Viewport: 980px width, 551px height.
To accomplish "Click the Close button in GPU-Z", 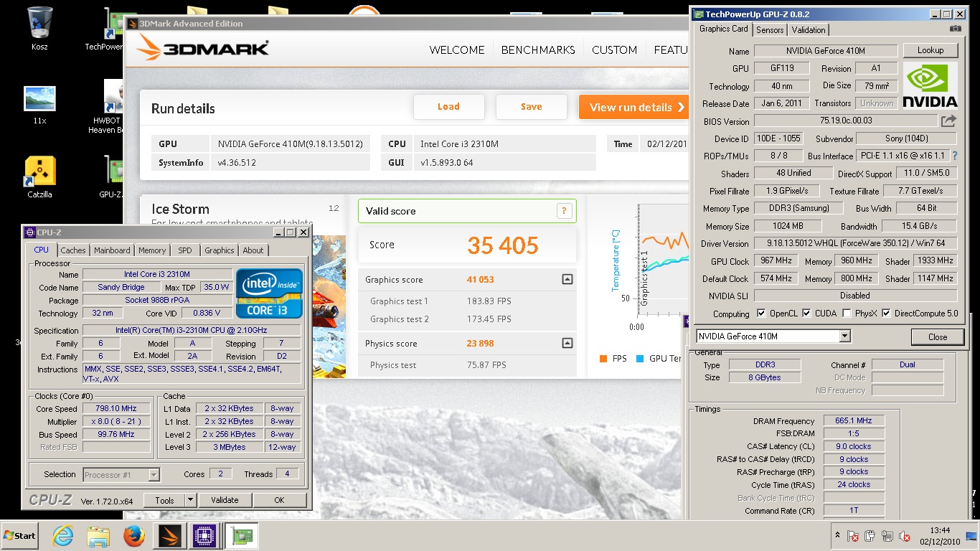I will coord(937,336).
